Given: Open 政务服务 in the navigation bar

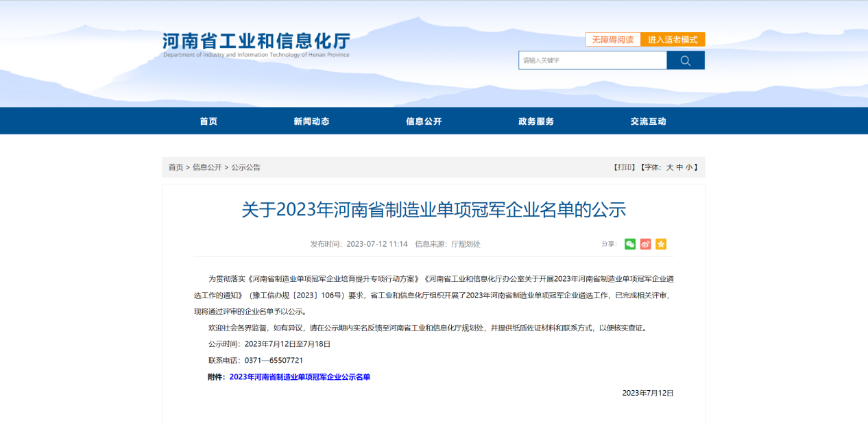Looking at the screenshot, I should tap(536, 121).
